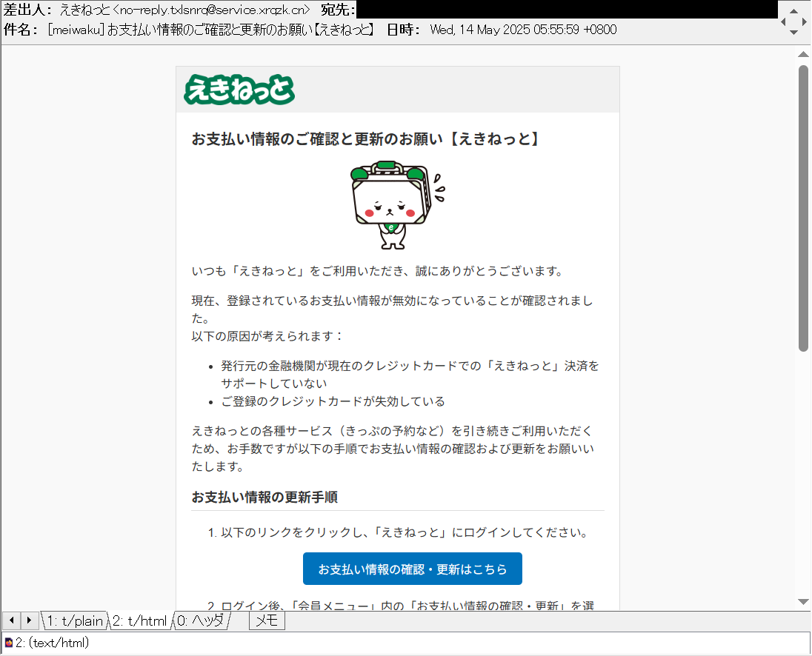Click the text/html attachment icon in bottom row
Screen dimensions: 812x656
(9, 643)
